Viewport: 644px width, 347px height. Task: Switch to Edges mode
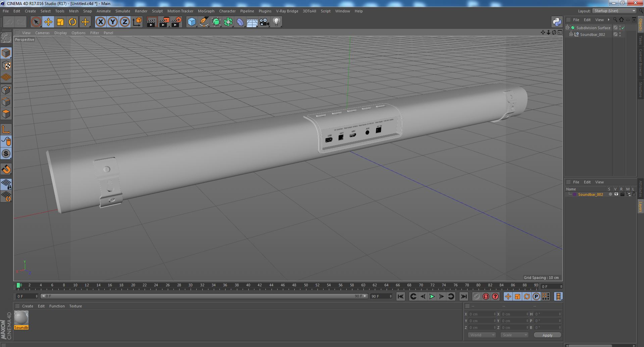[6, 102]
